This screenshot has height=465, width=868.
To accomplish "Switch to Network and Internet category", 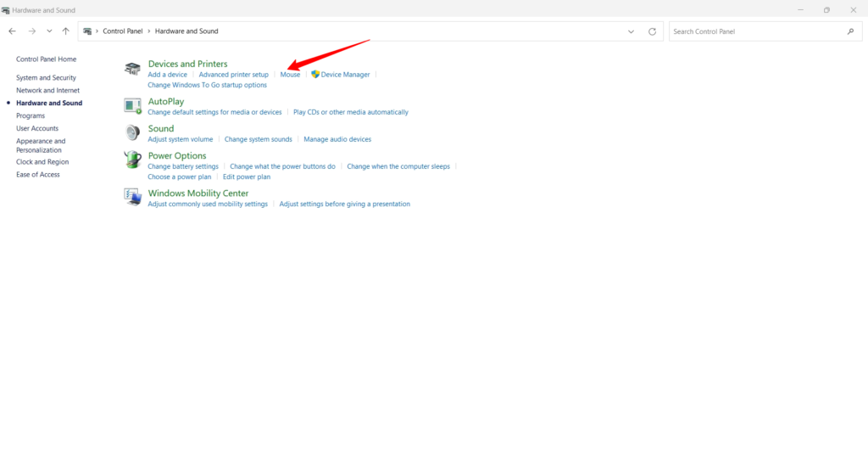I will pyautogui.click(x=47, y=90).
